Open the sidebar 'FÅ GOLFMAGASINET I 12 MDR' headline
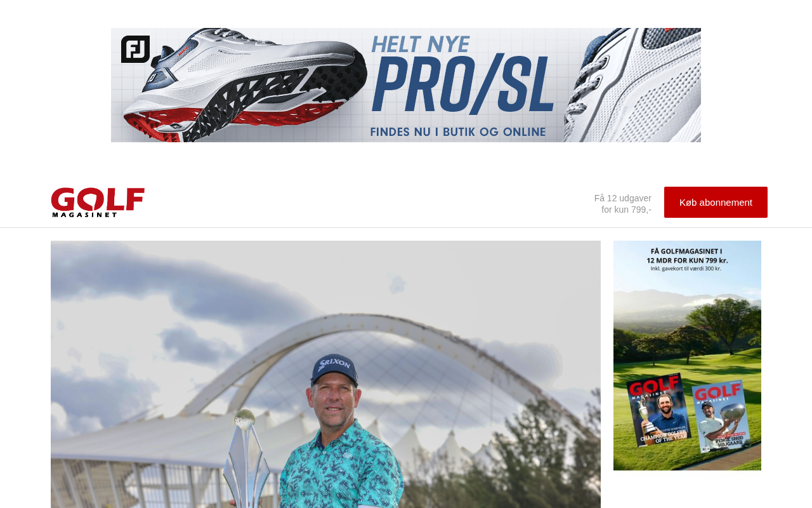 (x=687, y=255)
